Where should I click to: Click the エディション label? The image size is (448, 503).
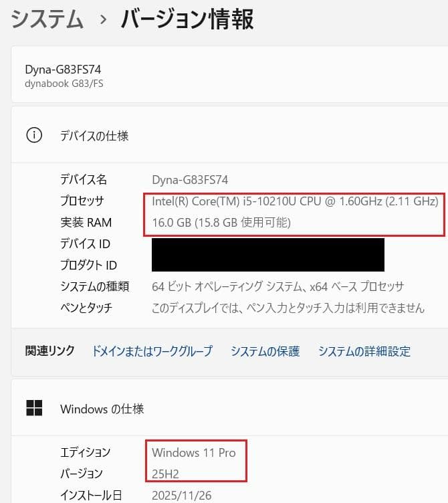pos(86,452)
